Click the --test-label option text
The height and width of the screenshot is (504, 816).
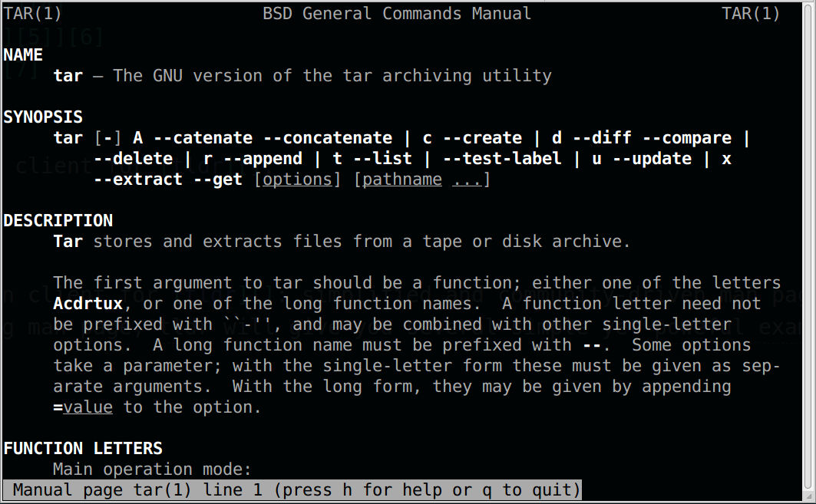pos(502,159)
